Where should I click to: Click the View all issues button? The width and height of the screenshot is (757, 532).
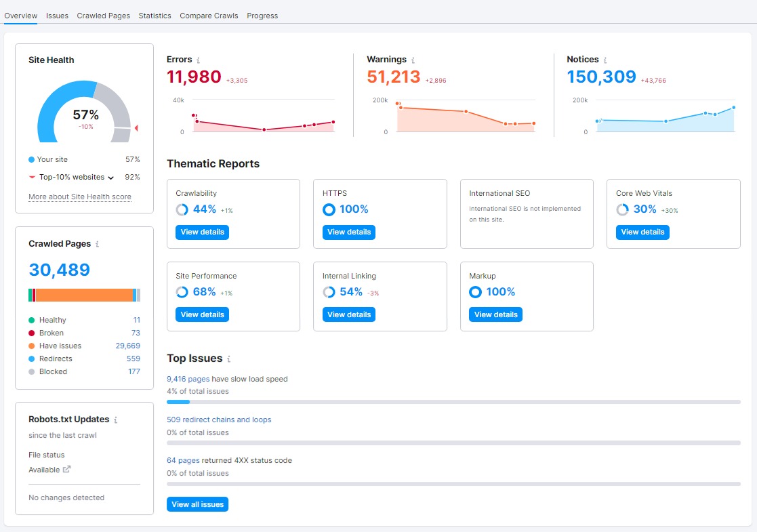tap(197, 504)
